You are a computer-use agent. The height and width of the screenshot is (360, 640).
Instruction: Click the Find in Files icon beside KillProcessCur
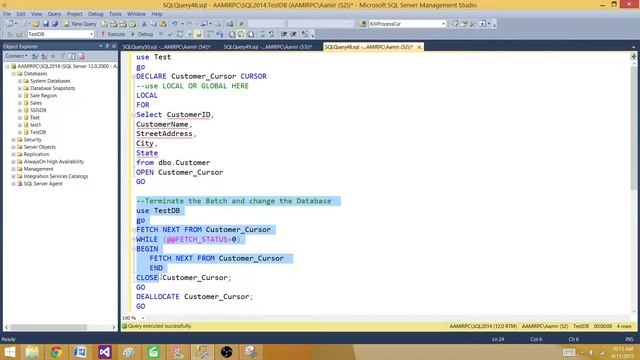363,24
